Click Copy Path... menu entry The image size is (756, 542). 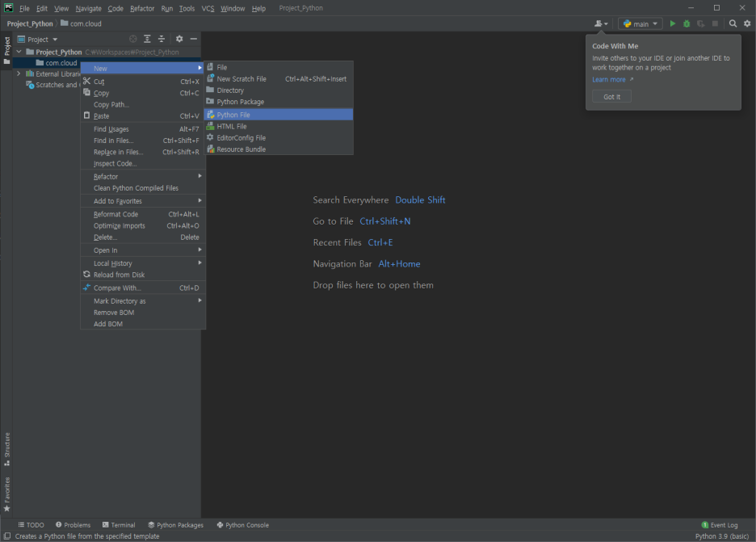pyautogui.click(x=143, y=104)
